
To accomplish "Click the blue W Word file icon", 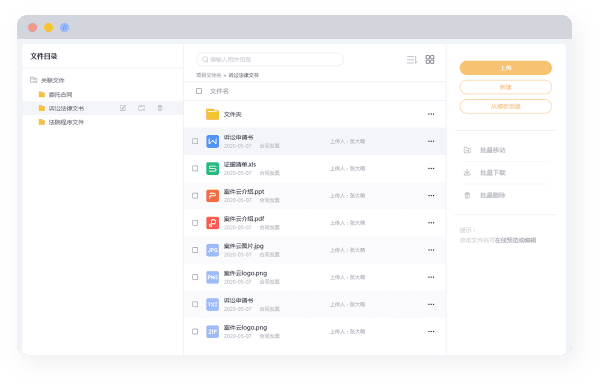I will pos(212,141).
